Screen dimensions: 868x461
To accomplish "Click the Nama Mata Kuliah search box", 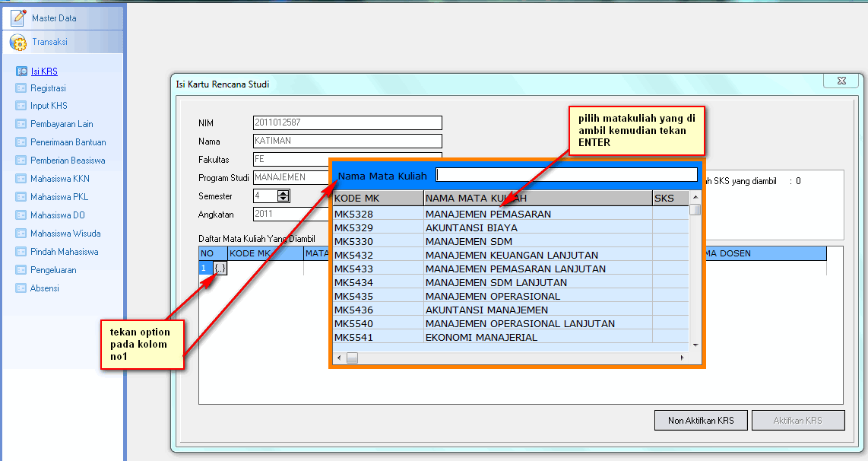I will coord(567,175).
